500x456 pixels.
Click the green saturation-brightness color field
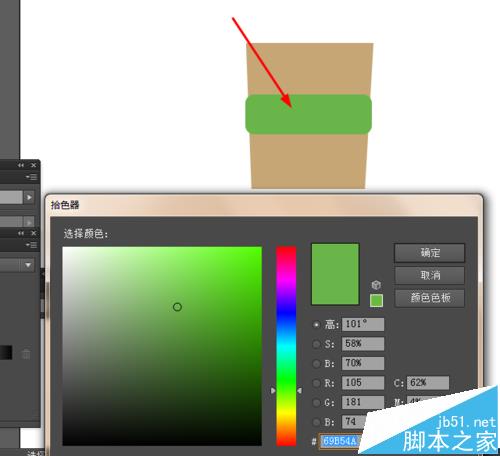click(x=162, y=346)
